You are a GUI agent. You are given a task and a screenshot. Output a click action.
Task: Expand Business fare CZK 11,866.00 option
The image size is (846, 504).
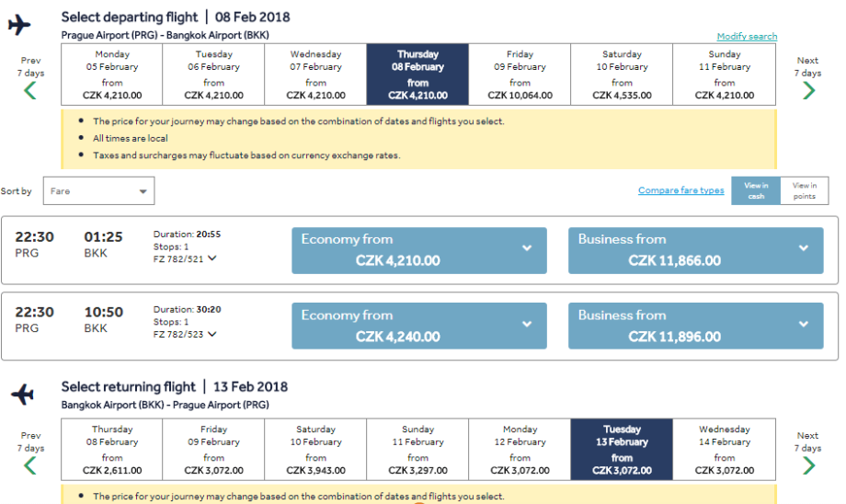point(695,250)
